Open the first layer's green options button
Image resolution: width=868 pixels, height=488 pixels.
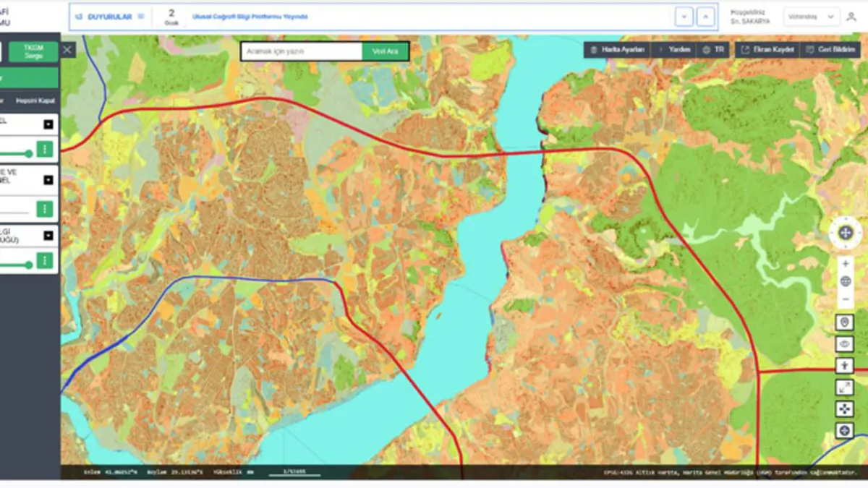[x=46, y=150]
